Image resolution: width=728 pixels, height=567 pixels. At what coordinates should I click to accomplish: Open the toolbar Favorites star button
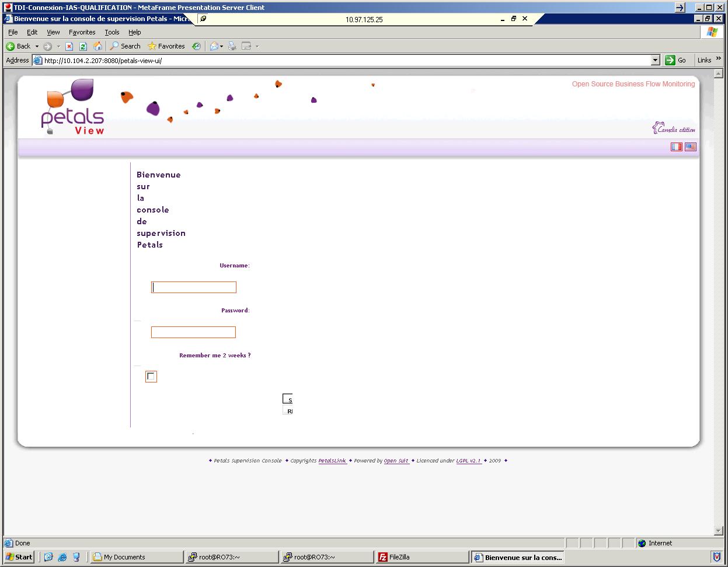click(x=166, y=46)
